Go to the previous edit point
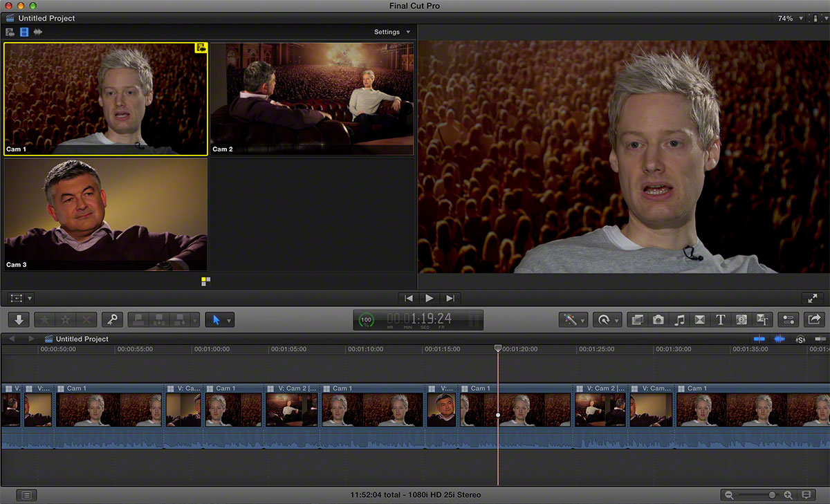The width and height of the screenshot is (830, 504). (409, 298)
